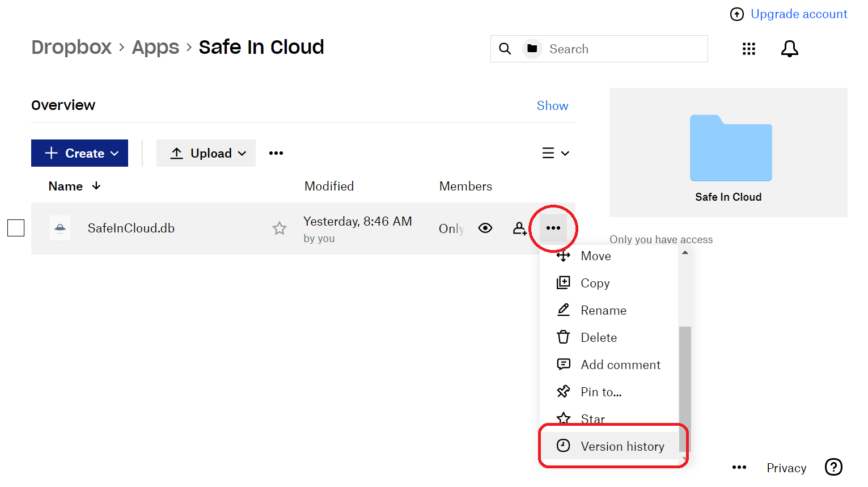Choose Delete from the context menu
This screenshot has height=487, width=868.
(x=609, y=337)
